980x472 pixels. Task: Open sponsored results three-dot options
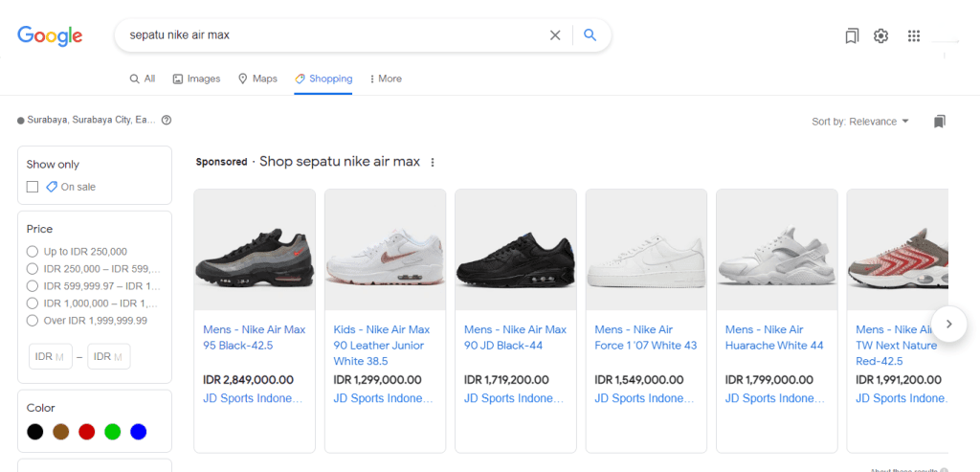coord(433,163)
